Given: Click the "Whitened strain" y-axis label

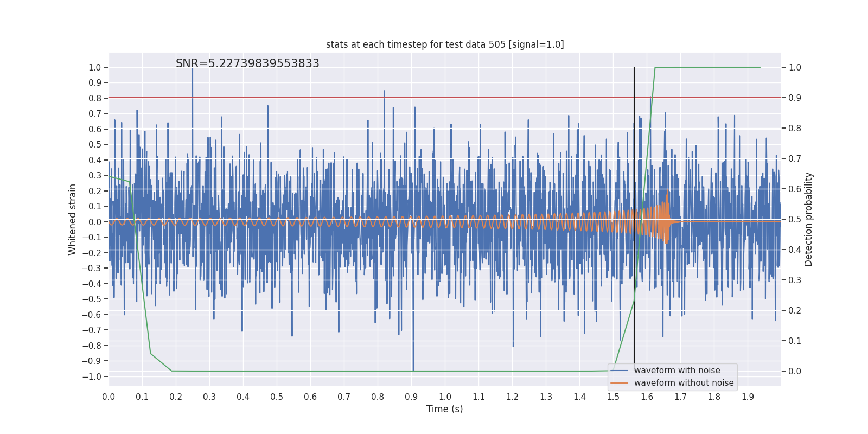Looking at the screenshot, I should tap(73, 219).
